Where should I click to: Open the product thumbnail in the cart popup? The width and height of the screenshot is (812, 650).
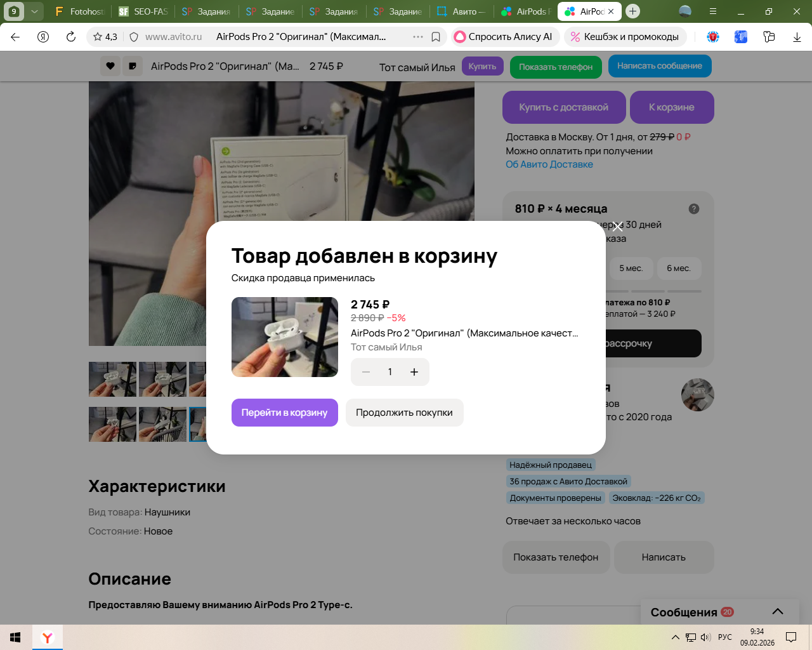(x=285, y=337)
